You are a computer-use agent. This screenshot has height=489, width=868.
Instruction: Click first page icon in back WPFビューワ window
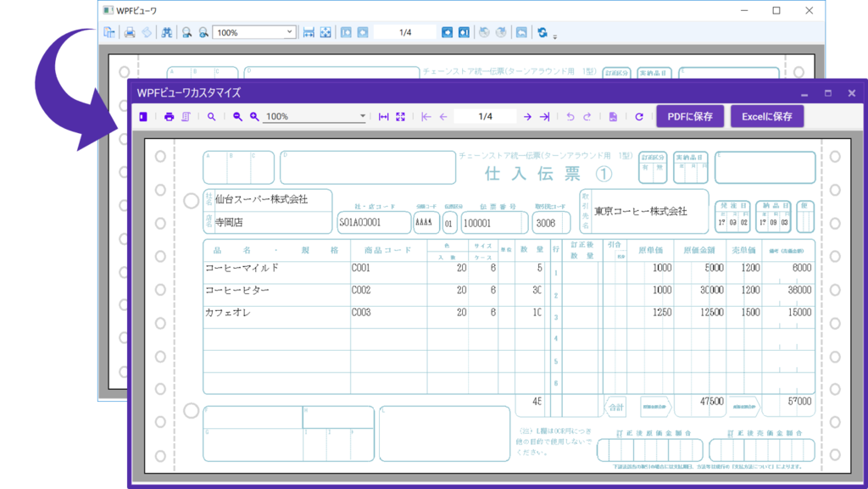coord(346,33)
